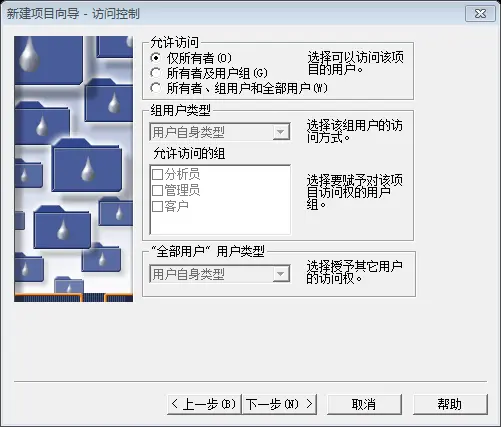
Task: Tick the 分析员 group checkbox
Action: [x=157, y=174]
